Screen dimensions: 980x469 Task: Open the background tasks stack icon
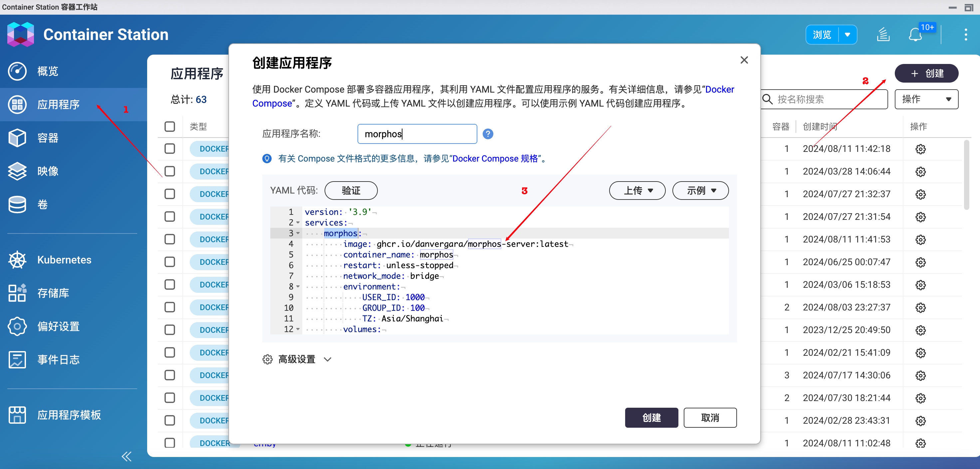[883, 35]
